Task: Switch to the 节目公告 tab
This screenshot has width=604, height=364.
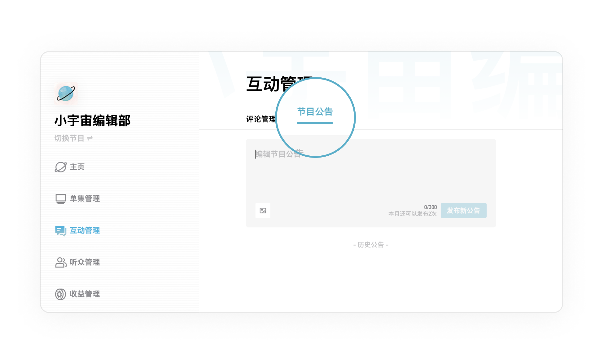Action: pyautogui.click(x=315, y=112)
